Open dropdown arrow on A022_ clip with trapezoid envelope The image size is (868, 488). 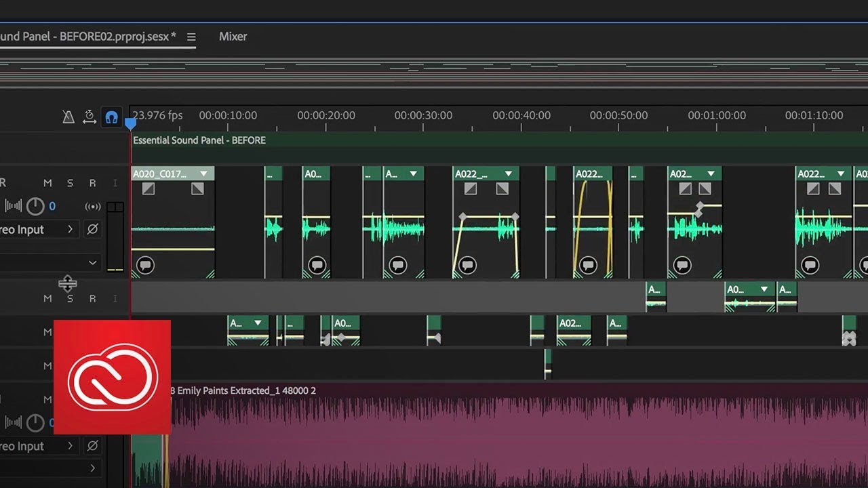click(507, 174)
